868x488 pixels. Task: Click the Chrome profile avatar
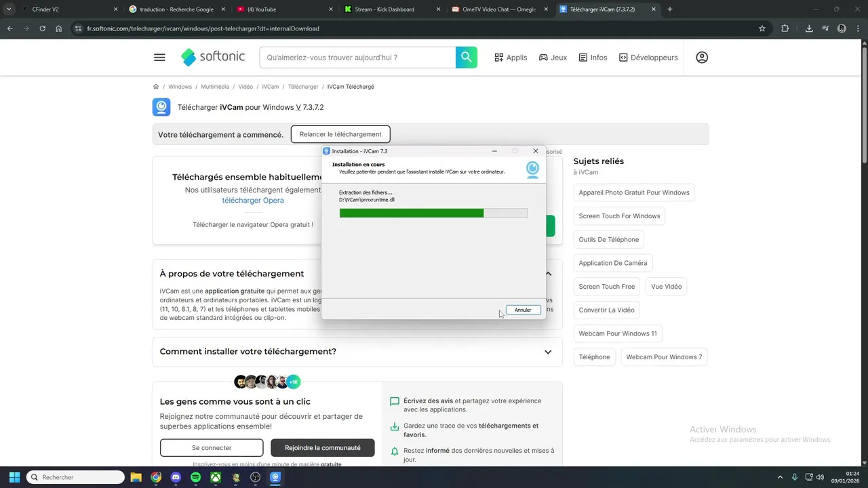tap(842, 28)
